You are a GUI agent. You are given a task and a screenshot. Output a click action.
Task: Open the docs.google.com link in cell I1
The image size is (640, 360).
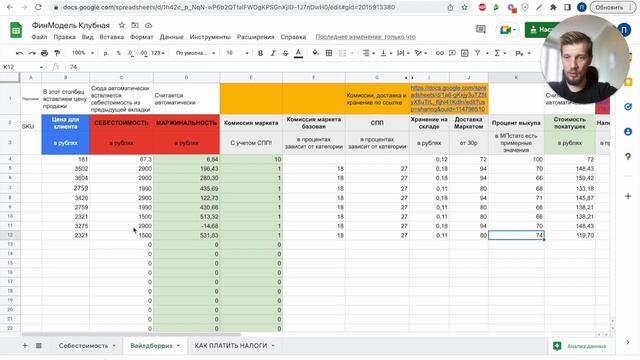click(x=449, y=99)
